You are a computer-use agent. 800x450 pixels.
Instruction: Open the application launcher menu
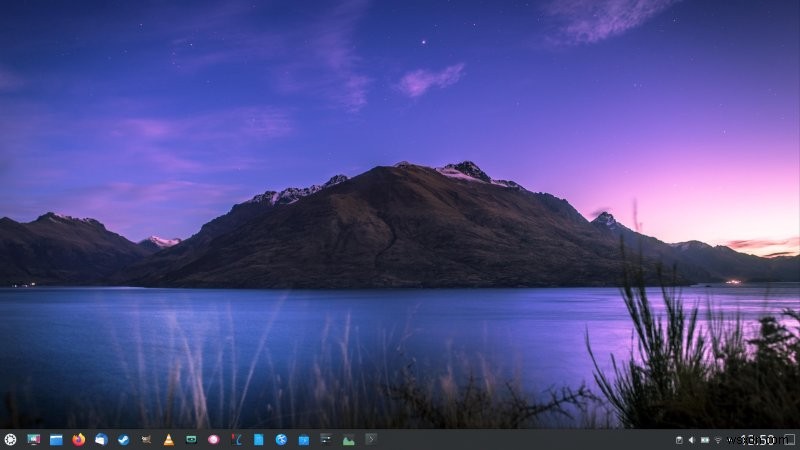coord(10,439)
